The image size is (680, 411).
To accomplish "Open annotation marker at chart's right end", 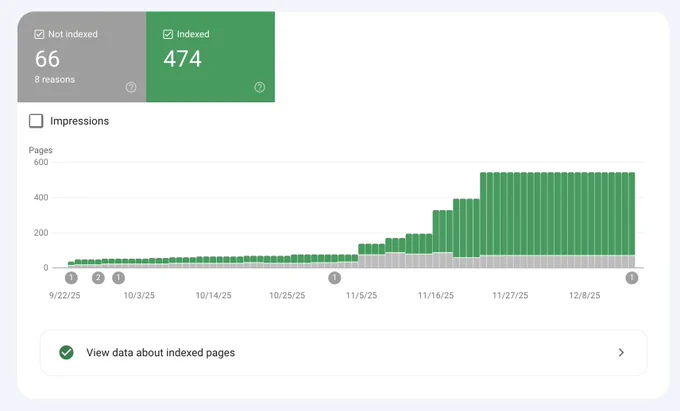I will [632, 278].
